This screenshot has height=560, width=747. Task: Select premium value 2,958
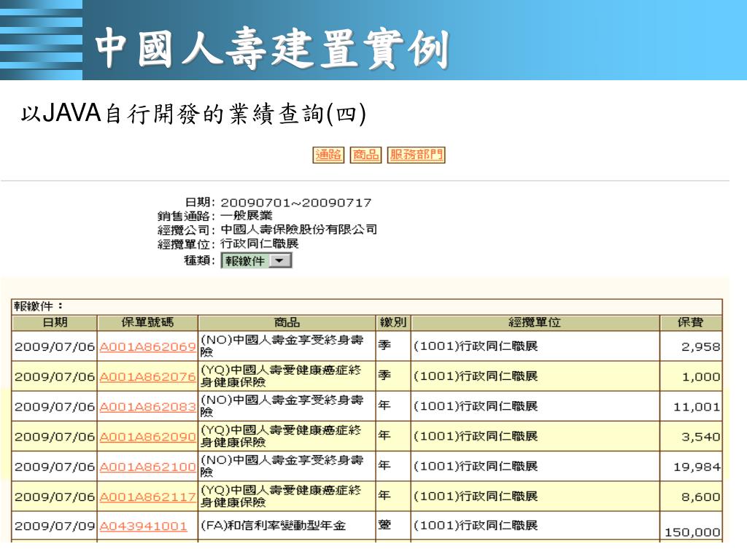pyautogui.click(x=700, y=346)
